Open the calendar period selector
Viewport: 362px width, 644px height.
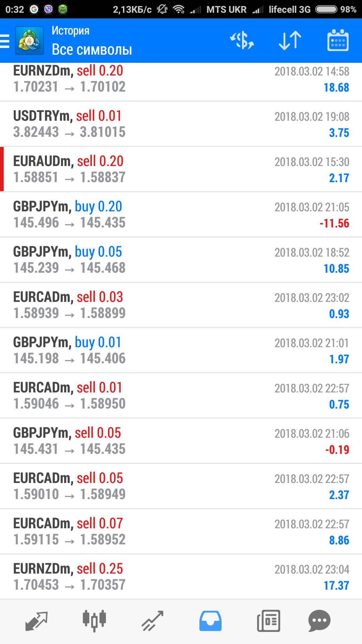click(338, 40)
